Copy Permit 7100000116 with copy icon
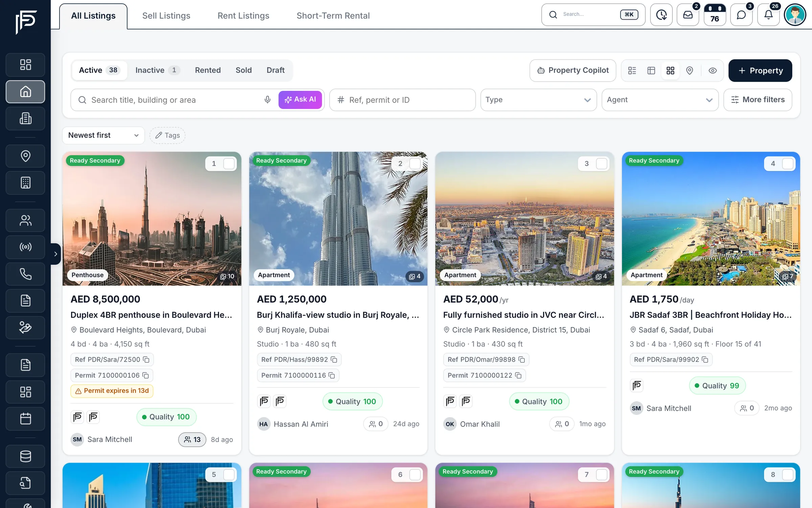Screen dimensions: 812x508 tap(332, 375)
